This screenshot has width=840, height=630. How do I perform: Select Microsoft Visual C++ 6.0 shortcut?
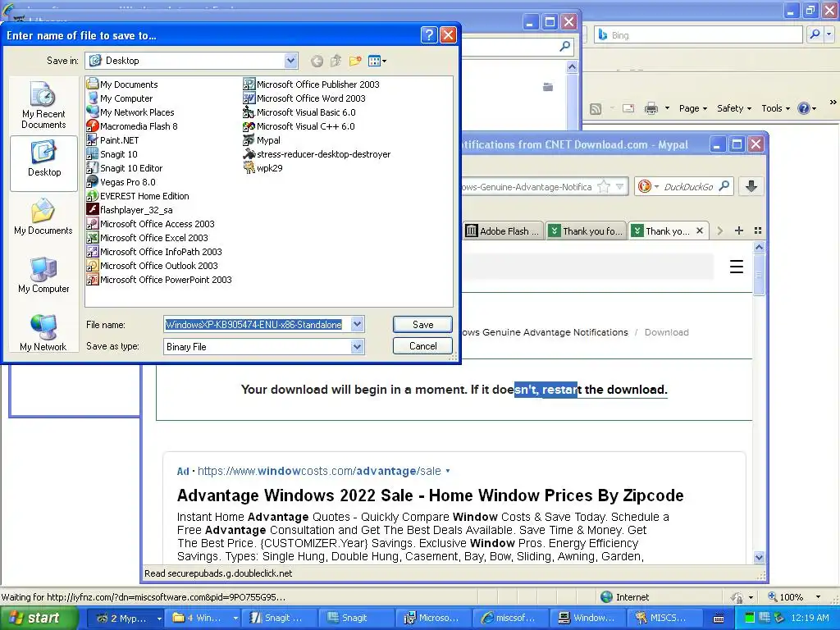[x=299, y=126]
